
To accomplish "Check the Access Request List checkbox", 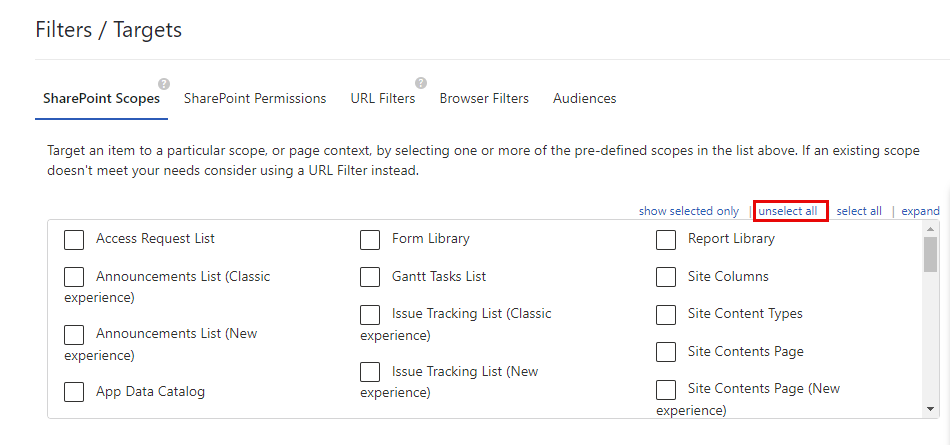I will pos(74,240).
